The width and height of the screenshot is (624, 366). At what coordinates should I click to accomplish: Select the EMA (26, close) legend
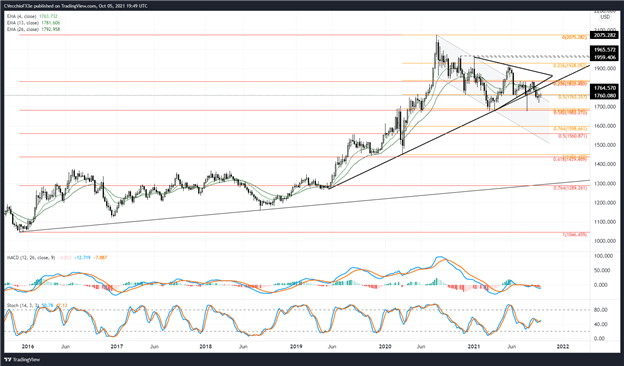[x=33, y=29]
